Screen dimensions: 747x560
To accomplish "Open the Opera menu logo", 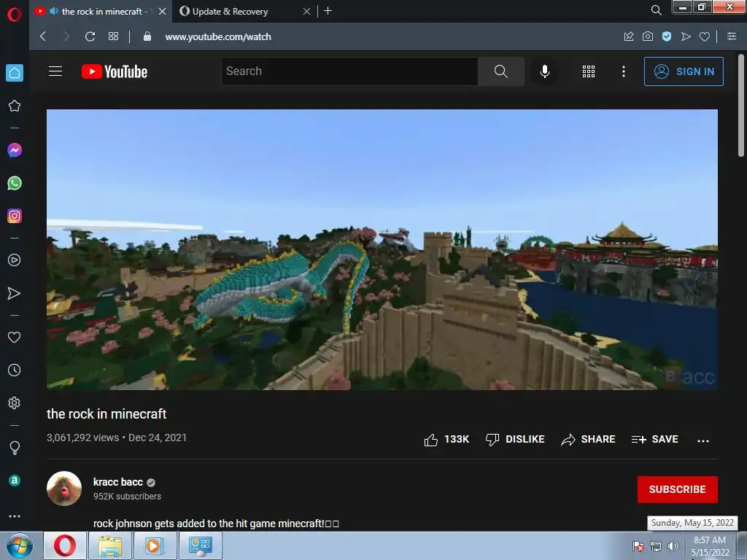I will (x=15, y=15).
